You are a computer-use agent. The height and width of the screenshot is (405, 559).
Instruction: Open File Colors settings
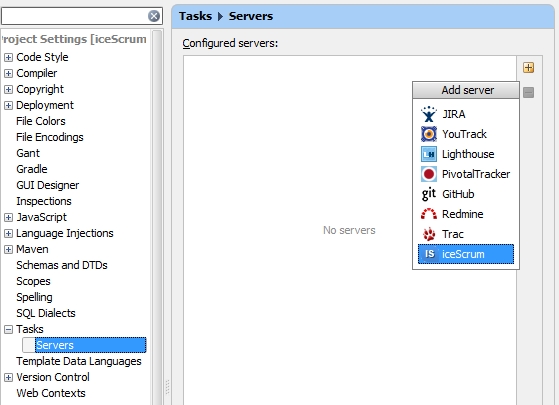point(41,121)
